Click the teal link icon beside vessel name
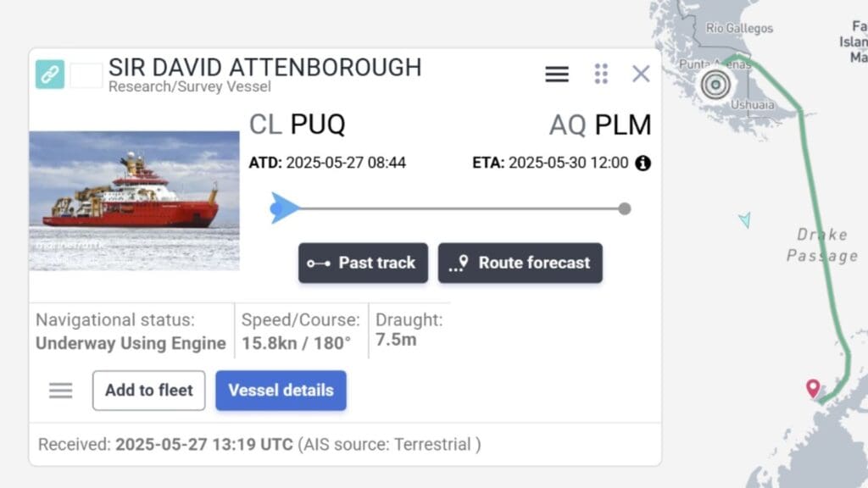Viewport: 868px width, 488px height. [x=50, y=75]
